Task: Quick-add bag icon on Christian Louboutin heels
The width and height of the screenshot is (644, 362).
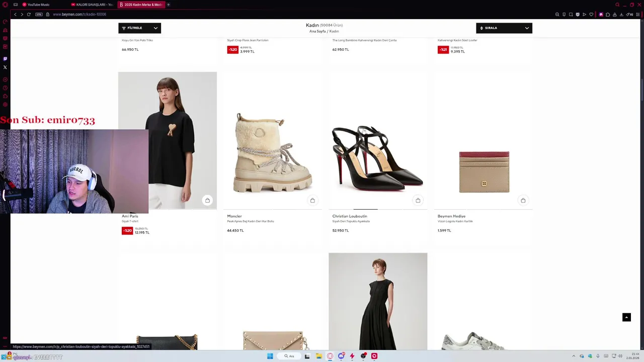Action: point(418,200)
